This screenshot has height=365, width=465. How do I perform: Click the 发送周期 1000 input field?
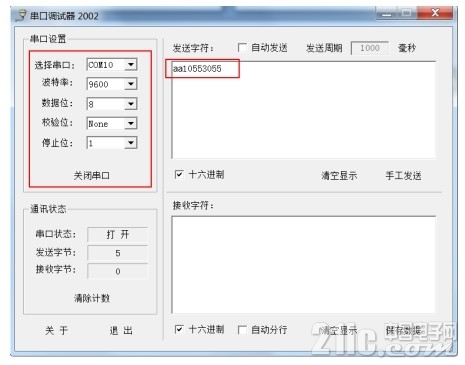[370, 48]
